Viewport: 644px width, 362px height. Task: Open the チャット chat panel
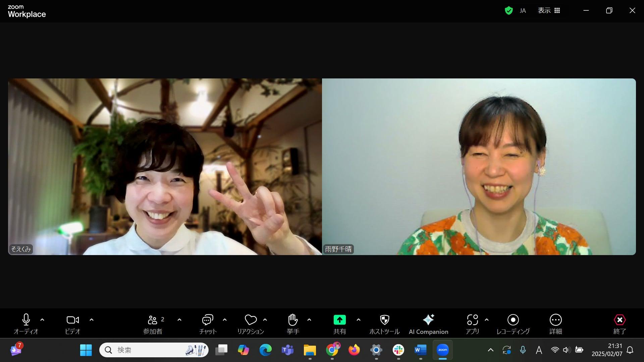point(208,323)
